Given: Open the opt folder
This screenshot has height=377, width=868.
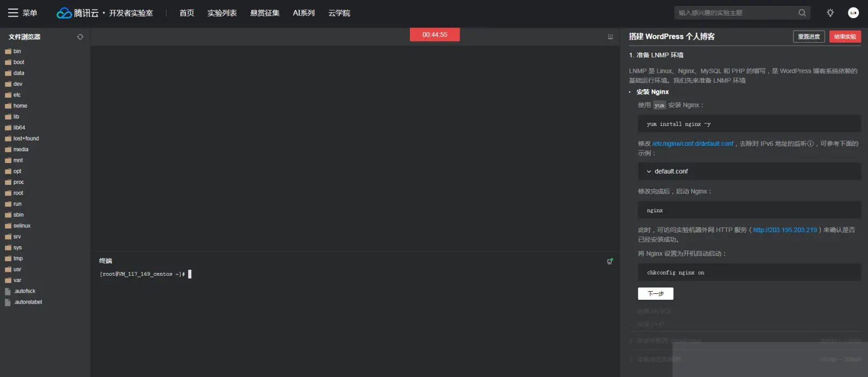Looking at the screenshot, I should tap(13, 171).
